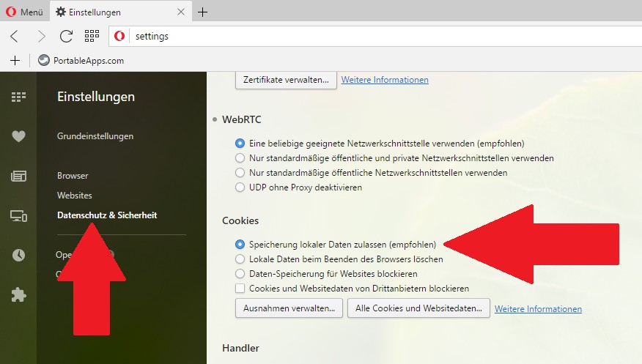Go back with the back arrow
This screenshot has height=364, width=642.
tap(15, 36)
